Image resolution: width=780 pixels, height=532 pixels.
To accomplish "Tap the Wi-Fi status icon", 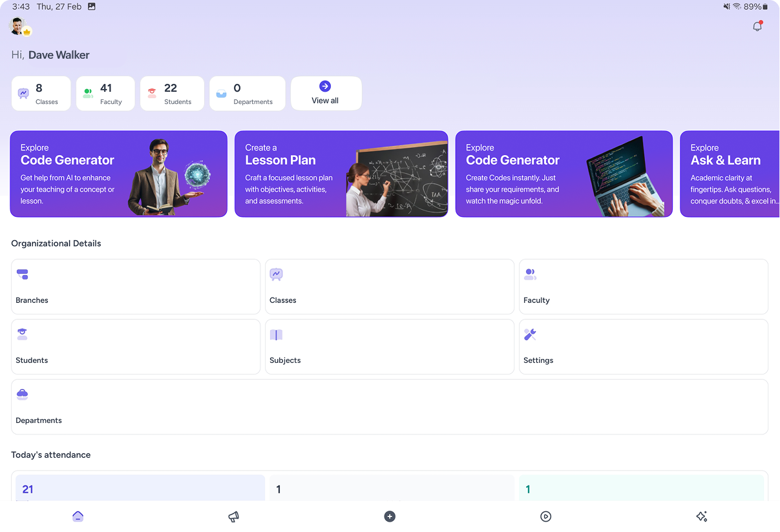I will (x=737, y=6).
